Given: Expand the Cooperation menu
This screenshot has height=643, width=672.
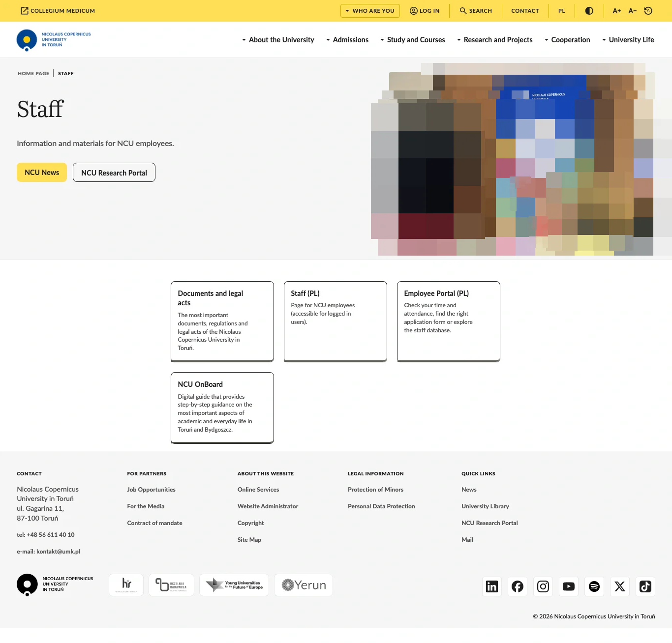Looking at the screenshot, I should coord(567,40).
